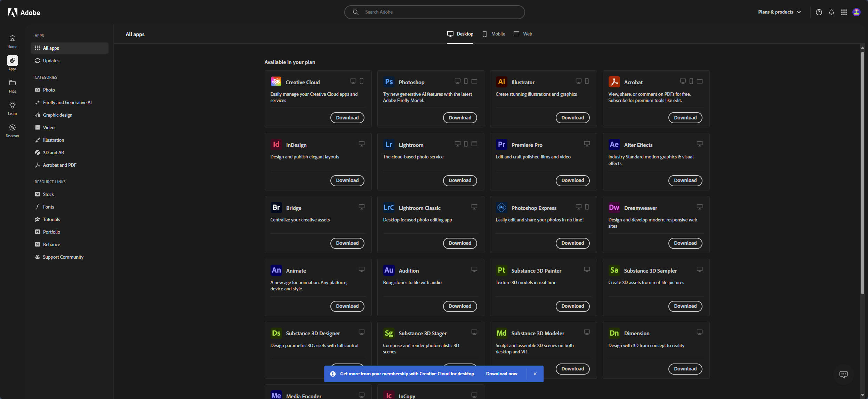Image resolution: width=868 pixels, height=399 pixels.
Task: Switch to the Mobile tab
Action: tap(494, 34)
